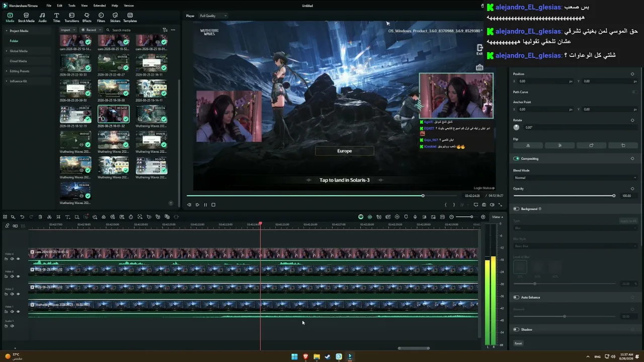Click the timeline zoom slider handle
Viewport: 644px width, 362px height.
[471, 217]
